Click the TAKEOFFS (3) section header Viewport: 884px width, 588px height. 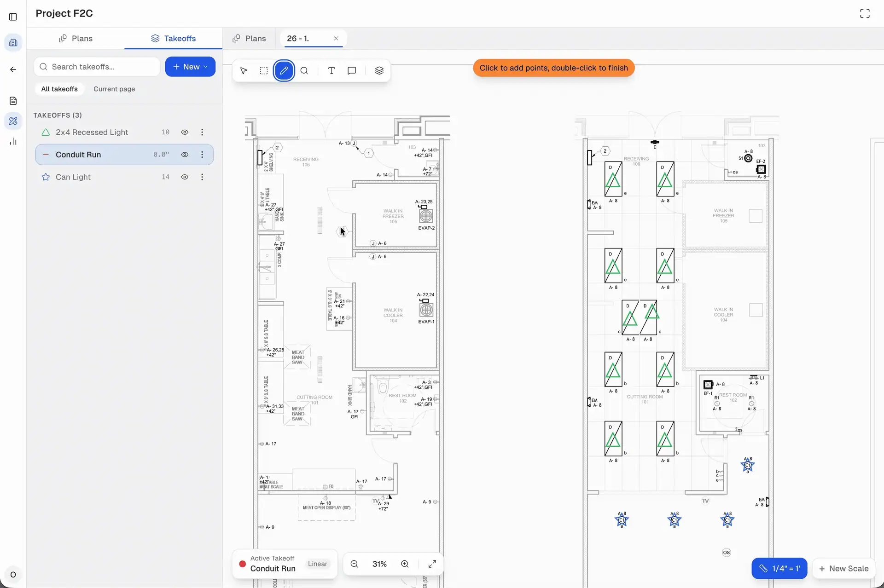58,115
